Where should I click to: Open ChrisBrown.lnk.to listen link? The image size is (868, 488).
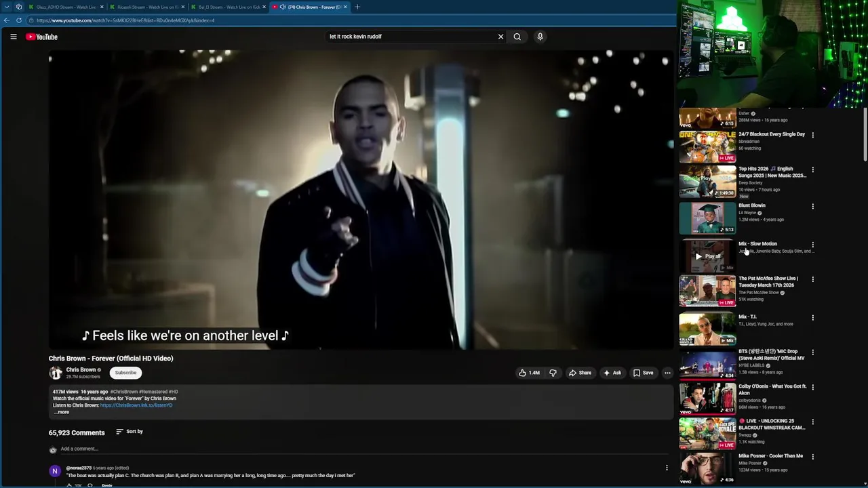pyautogui.click(x=136, y=405)
